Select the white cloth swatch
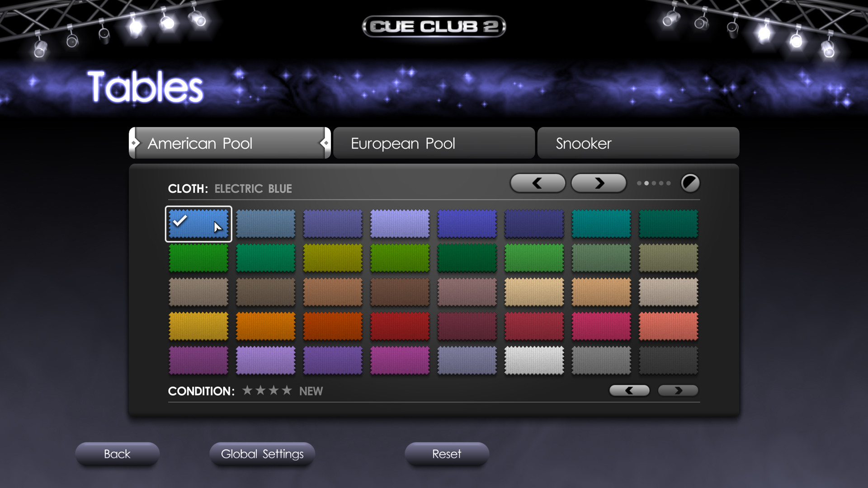This screenshot has width=868, height=488. pos(534,361)
